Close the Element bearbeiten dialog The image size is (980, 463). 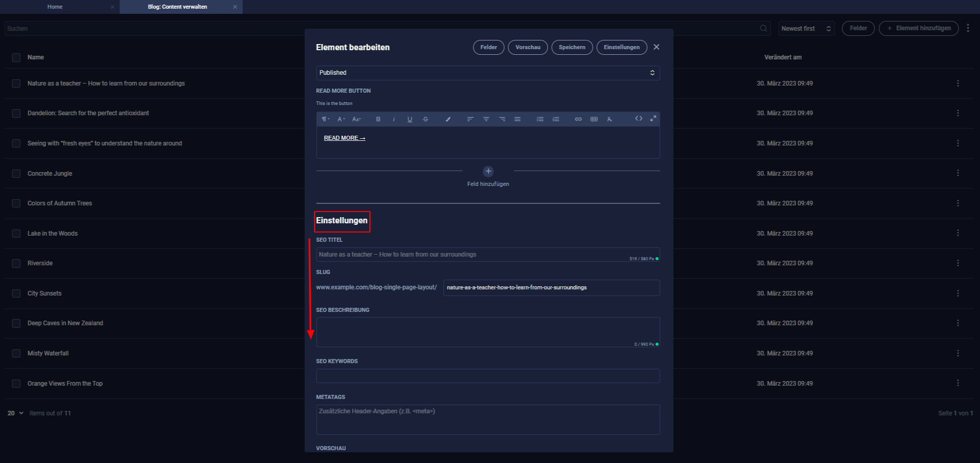(x=656, y=47)
